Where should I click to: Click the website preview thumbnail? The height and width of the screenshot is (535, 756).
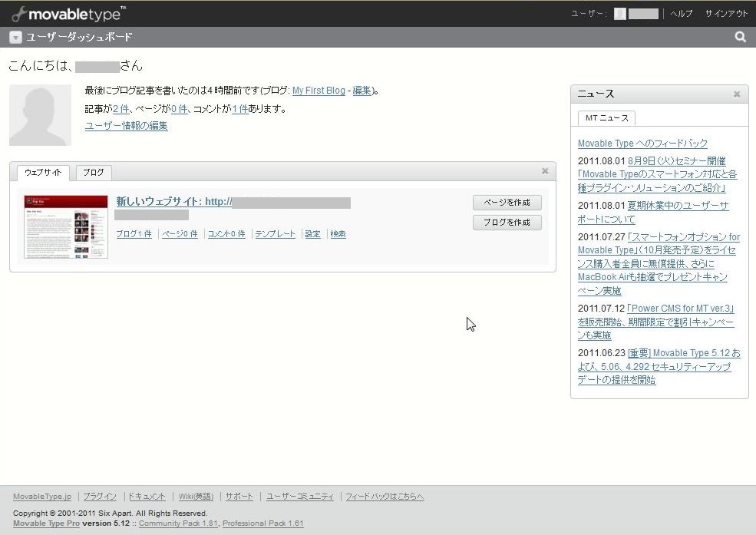coord(66,226)
